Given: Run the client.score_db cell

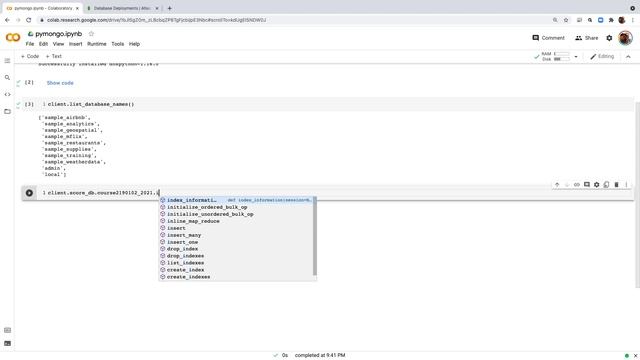Looking at the screenshot, I should tap(29, 193).
